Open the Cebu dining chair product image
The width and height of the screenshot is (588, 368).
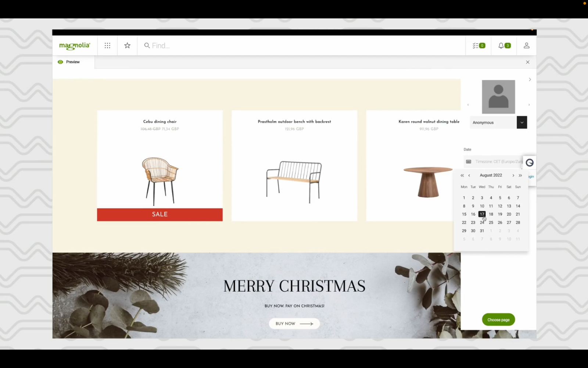point(160,181)
